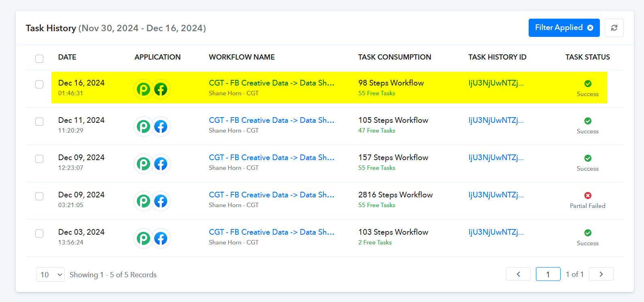Click green Success icon for Dec 16
The height and width of the screenshot is (302, 644).
[588, 84]
